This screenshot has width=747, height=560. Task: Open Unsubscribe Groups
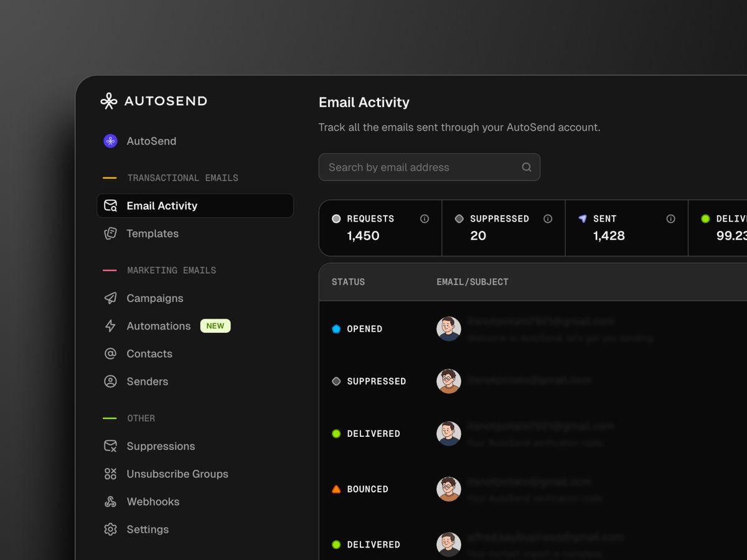[177, 474]
